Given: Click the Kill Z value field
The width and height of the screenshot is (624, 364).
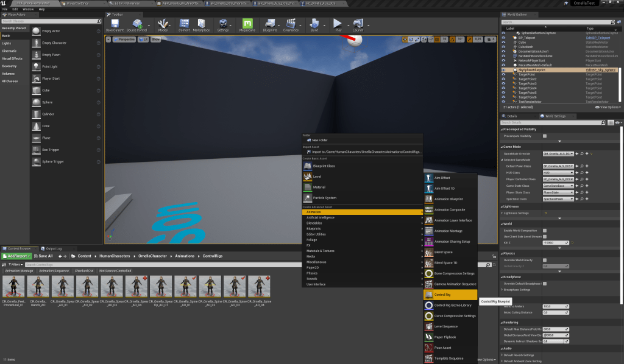Looking at the screenshot, I should point(551,242).
